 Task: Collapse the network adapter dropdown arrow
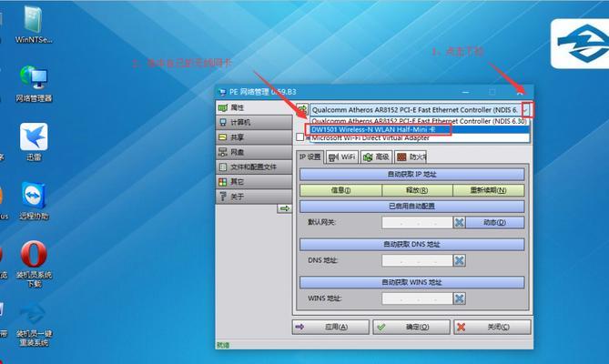(x=526, y=110)
